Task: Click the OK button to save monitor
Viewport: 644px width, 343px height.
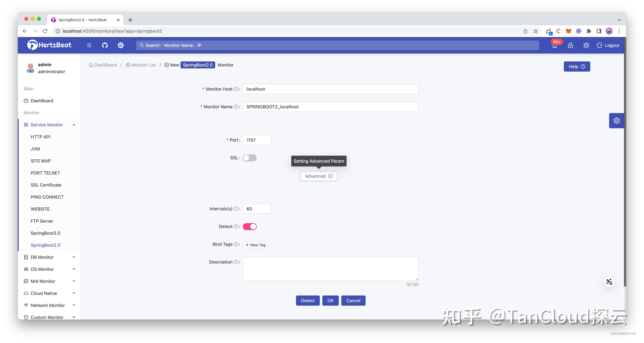Action: [x=330, y=300]
